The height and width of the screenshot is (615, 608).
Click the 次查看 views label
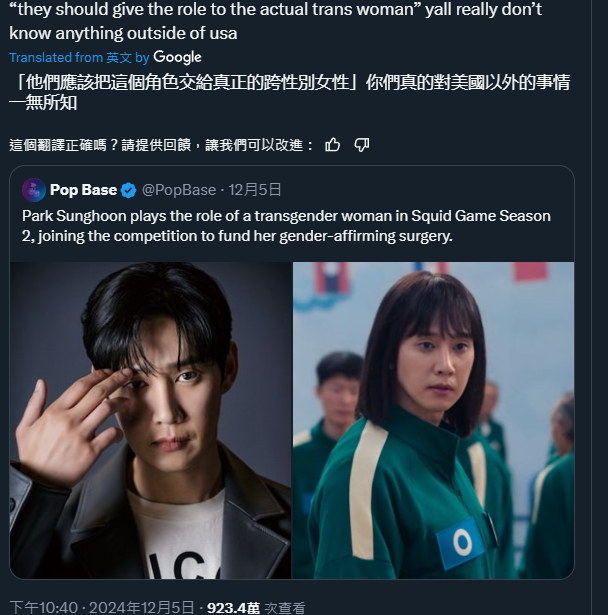(x=285, y=608)
